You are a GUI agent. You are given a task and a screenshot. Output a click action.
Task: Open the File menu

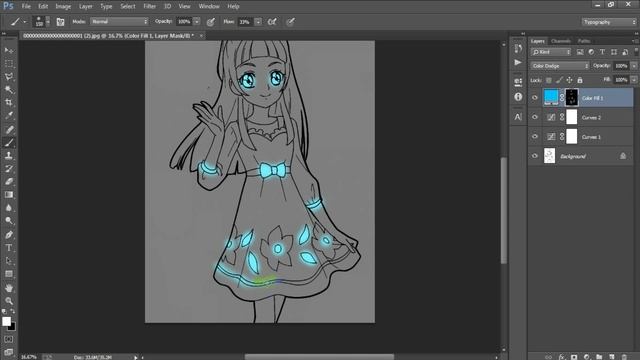(x=26, y=7)
